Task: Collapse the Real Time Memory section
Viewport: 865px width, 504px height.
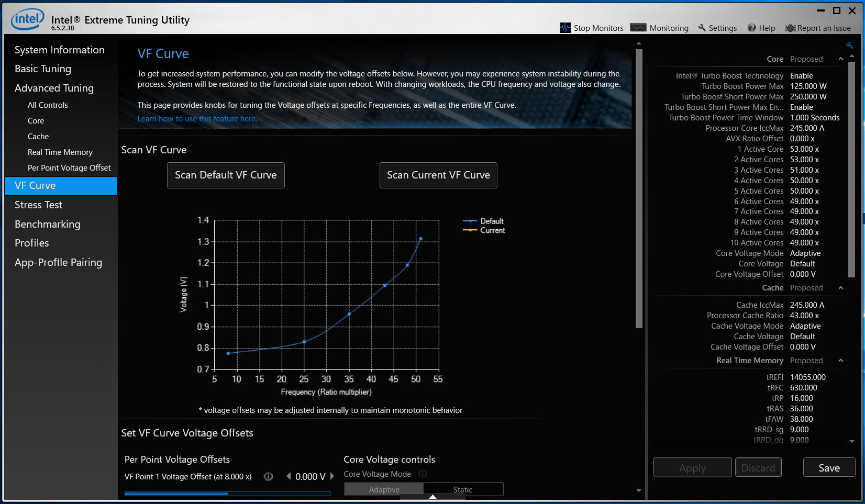Action: tap(841, 361)
